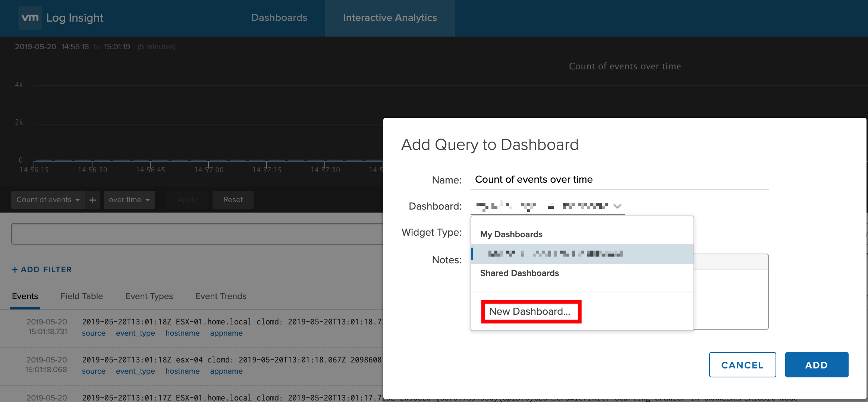Click event_type link in second event
Screen dimensions: 868x402
135,371
